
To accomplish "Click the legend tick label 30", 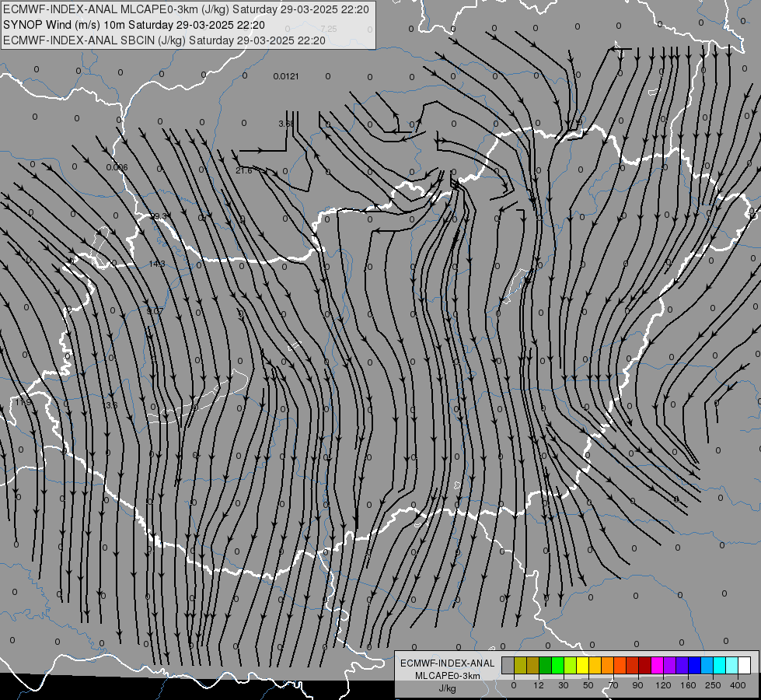I will point(564,686).
